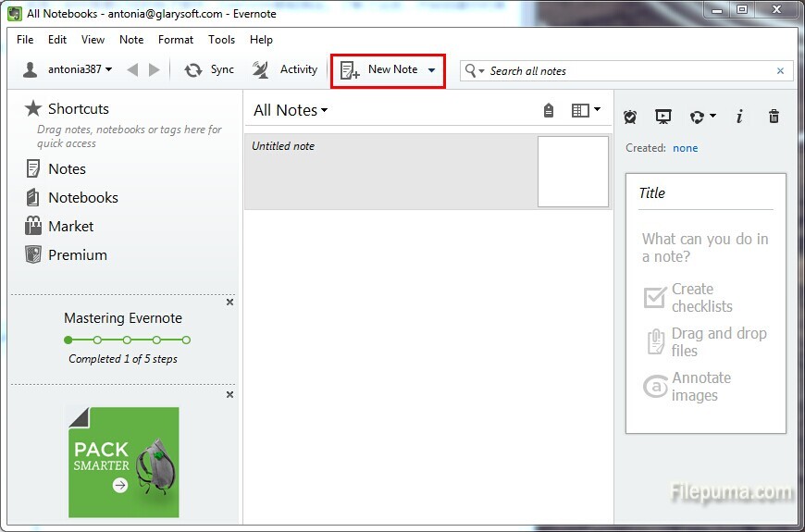Screen dimensions: 805x532
Task: Click the Sync icon in toolbar
Action: [x=193, y=70]
